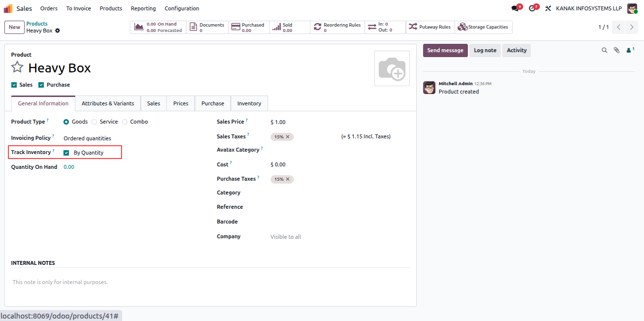The image size is (644, 321).
Task: Switch to the Inventory tab
Action: pyautogui.click(x=249, y=103)
